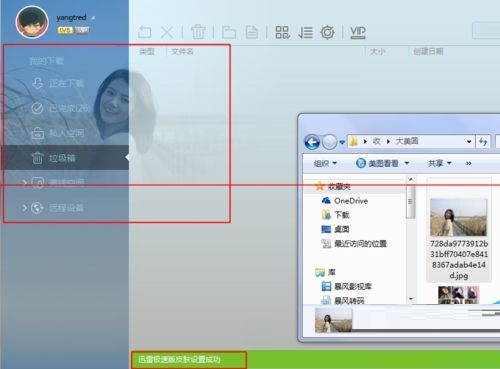This screenshot has width=500, height=369.
Task: Open the address bar history dropdown
Action: coord(469,142)
